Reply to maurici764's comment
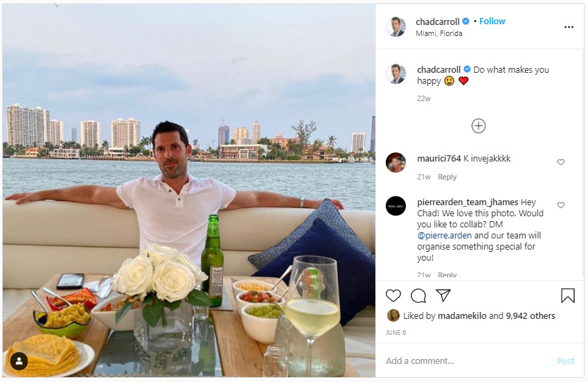 (447, 177)
